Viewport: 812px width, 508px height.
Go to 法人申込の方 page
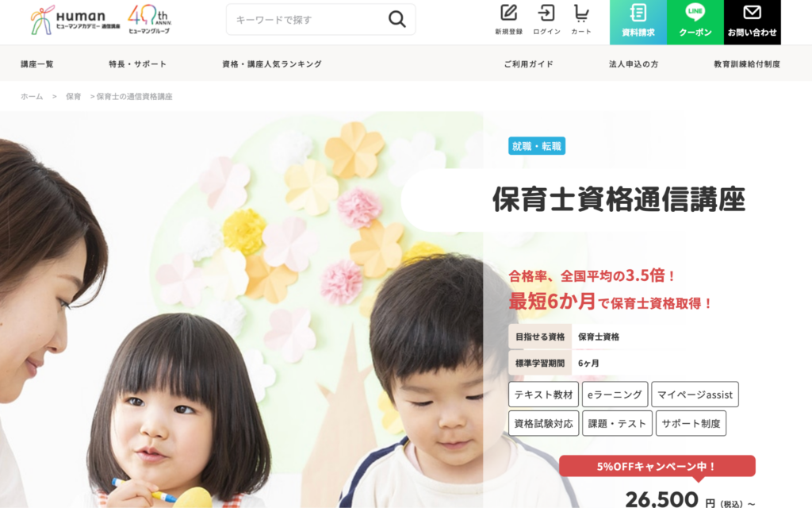tap(634, 63)
